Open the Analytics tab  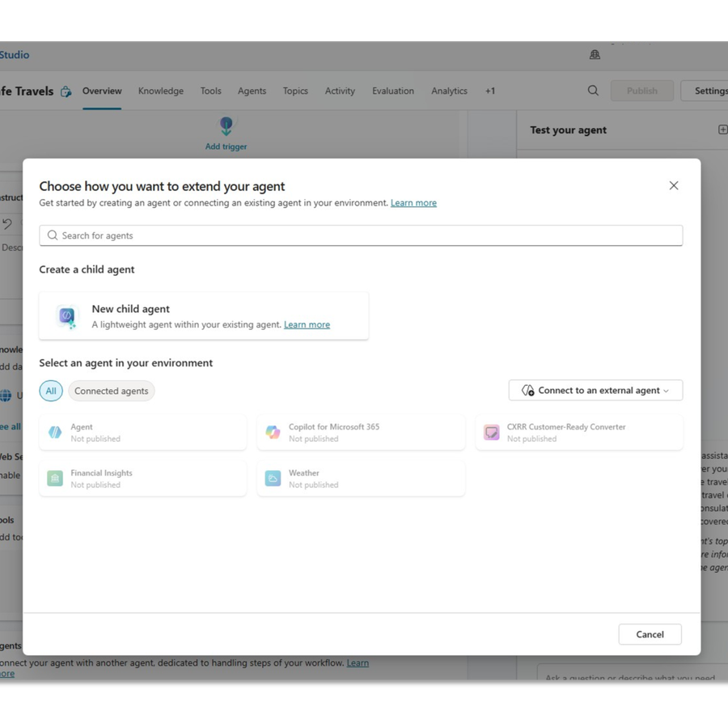(449, 91)
